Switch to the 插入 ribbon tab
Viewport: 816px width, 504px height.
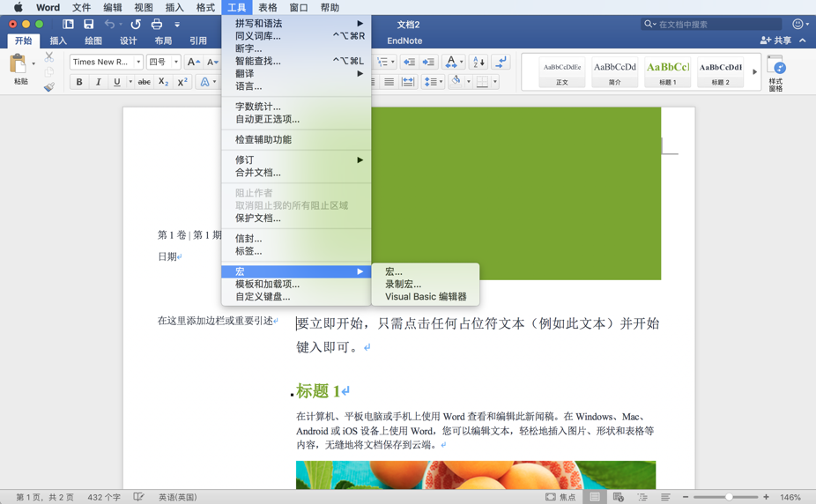[x=58, y=41]
